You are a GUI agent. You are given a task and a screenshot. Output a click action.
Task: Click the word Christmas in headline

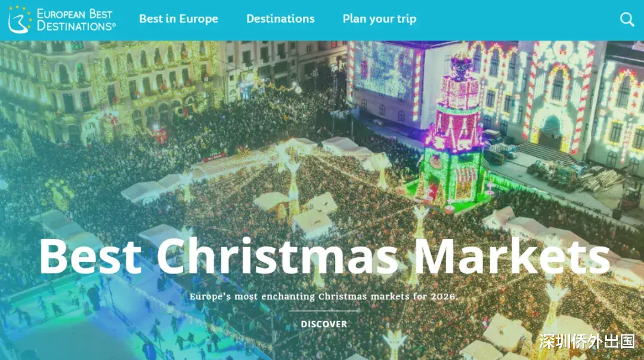(x=278, y=256)
